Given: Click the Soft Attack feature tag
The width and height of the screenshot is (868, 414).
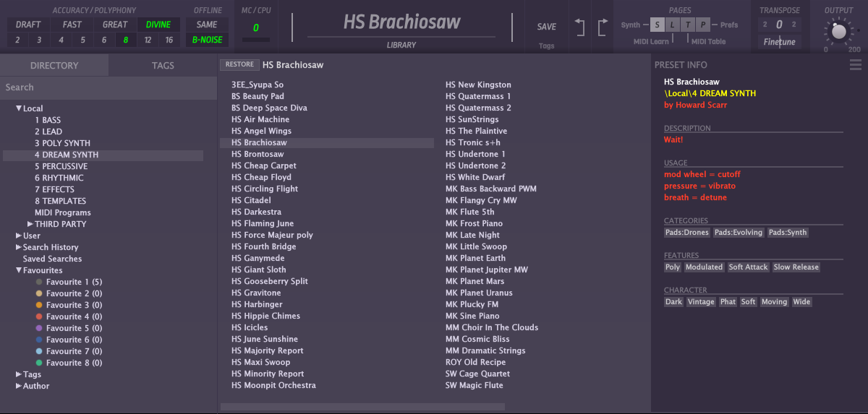Looking at the screenshot, I should point(748,267).
